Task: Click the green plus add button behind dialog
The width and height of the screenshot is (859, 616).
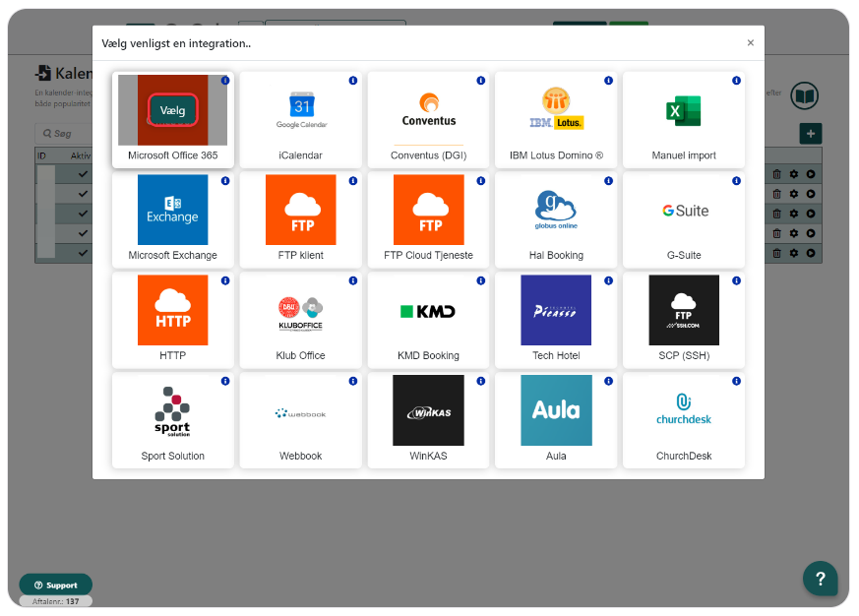Action: tap(810, 134)
